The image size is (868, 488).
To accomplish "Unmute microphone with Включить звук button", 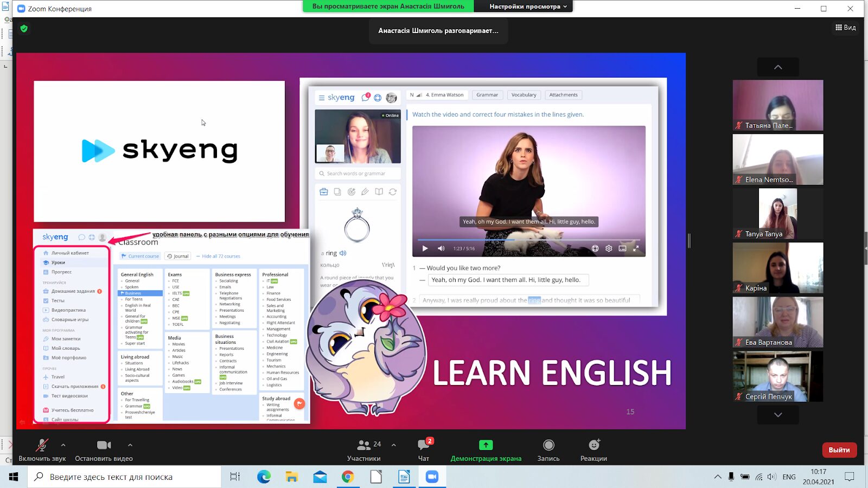I will click(42, 450).
